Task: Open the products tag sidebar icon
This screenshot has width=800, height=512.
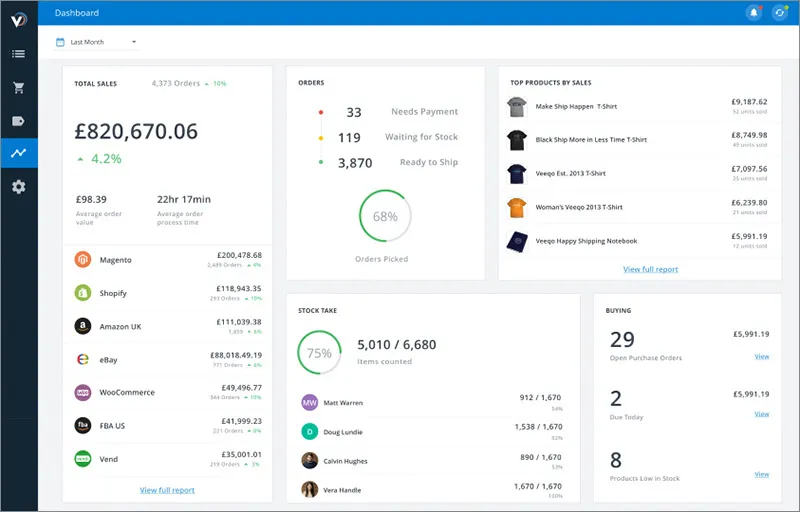Action: (x=18, y=121)
